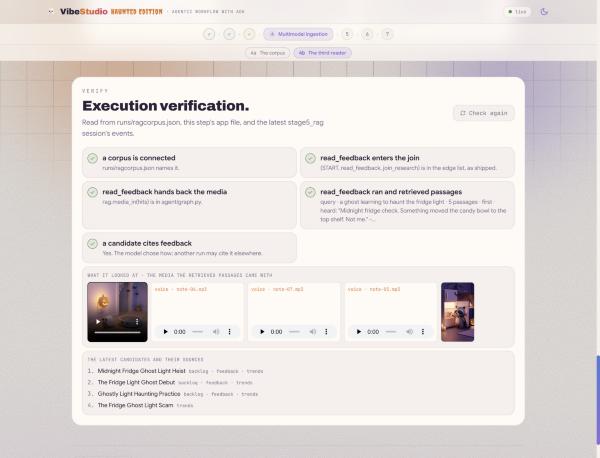Open more options for third voice note

click(423, 332)
